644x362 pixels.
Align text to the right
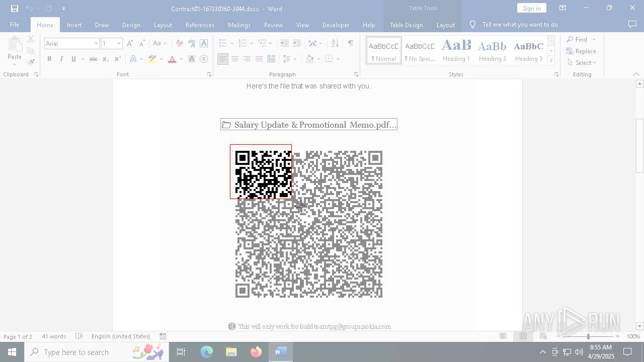coord(247,59)
